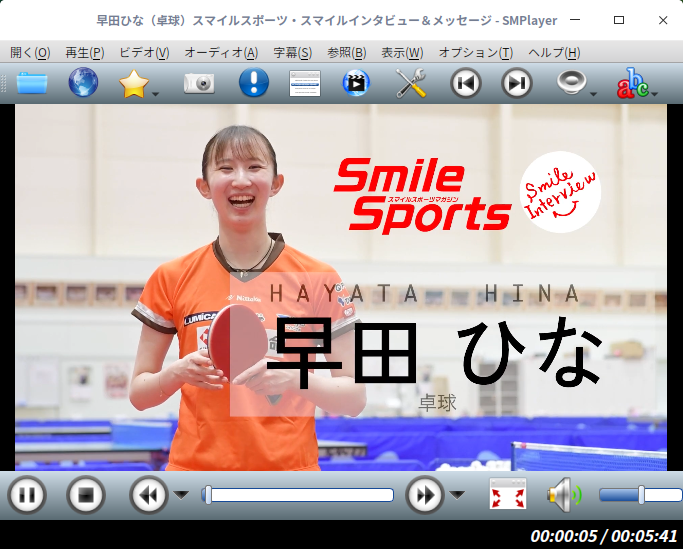Screen dimensions: 683x549
Task: Open favorites with the star icon
Action: [133, 83]
